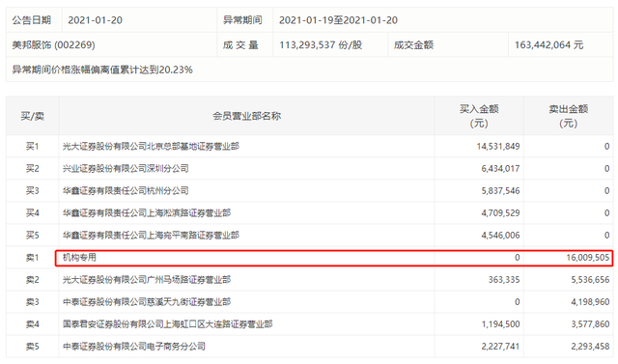Click the 卖4 rank label

coord(32,324)
